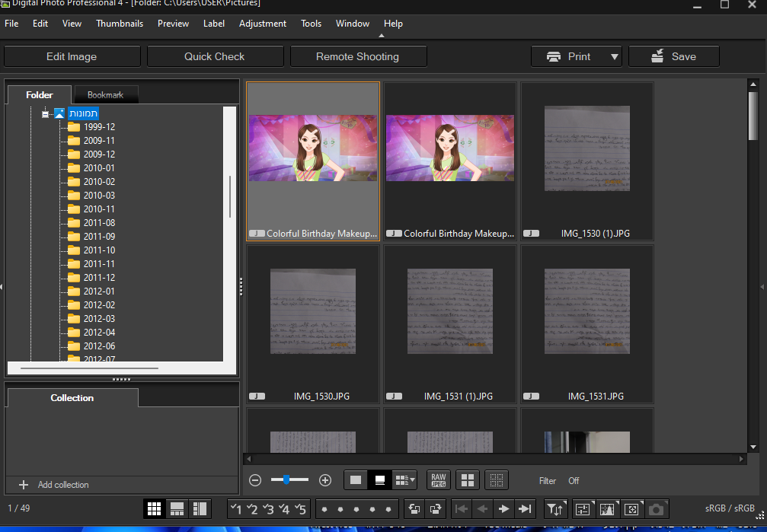Click the pictures library icon in folder tree

[x=59, y=113]
